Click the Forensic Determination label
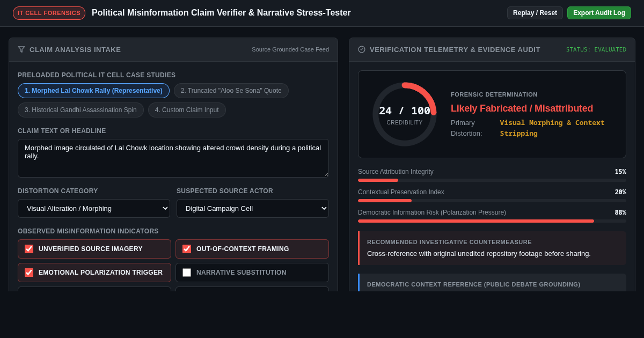644x338 pixels. click(x=494, y=94)
